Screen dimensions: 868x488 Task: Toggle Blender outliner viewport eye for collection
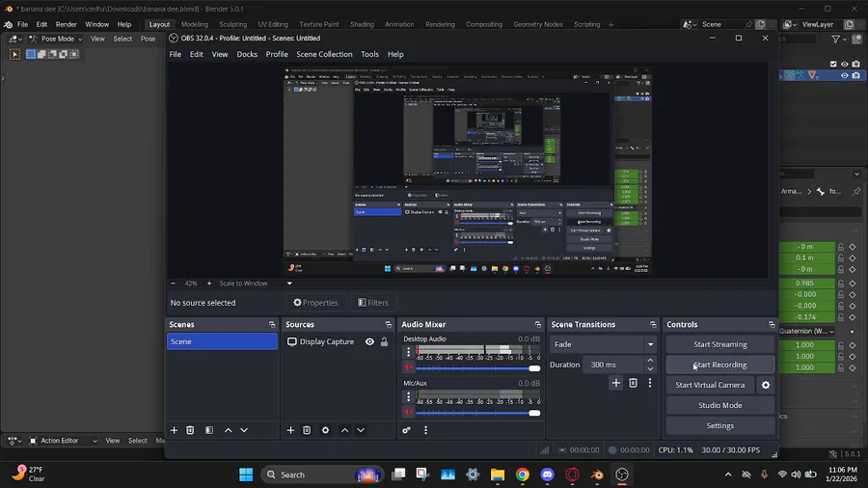pos(844,65)
